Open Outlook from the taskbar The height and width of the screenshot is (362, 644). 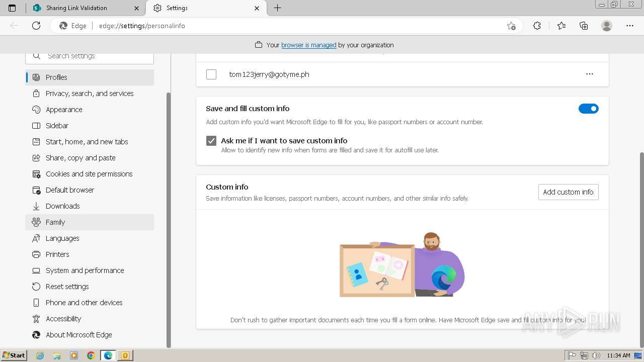pos(125,355)
